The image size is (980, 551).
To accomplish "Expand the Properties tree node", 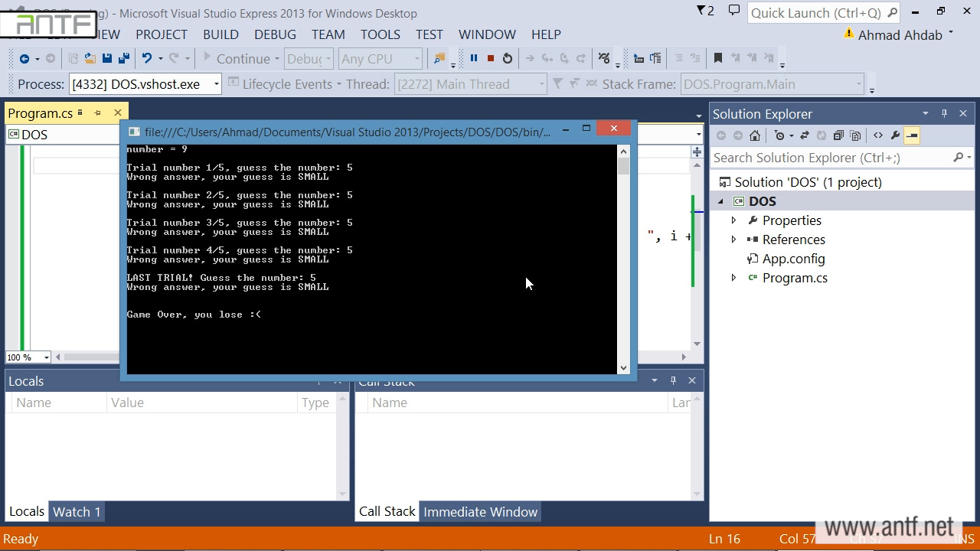I will 733,220.
